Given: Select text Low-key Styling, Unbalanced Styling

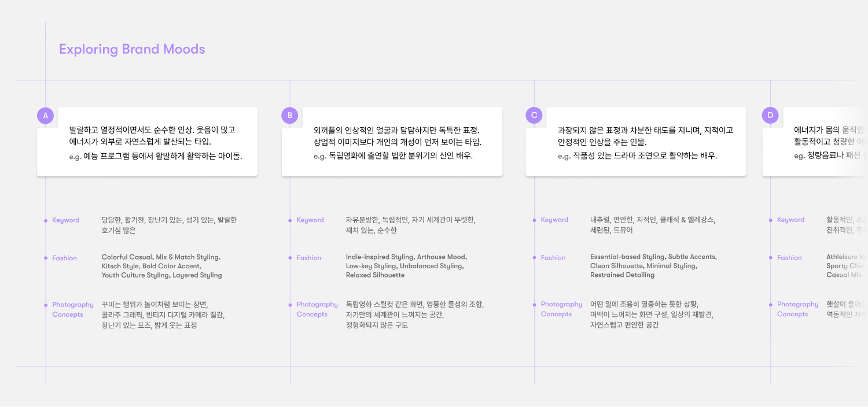Looking at the screenshot, I should click(404, 266).
